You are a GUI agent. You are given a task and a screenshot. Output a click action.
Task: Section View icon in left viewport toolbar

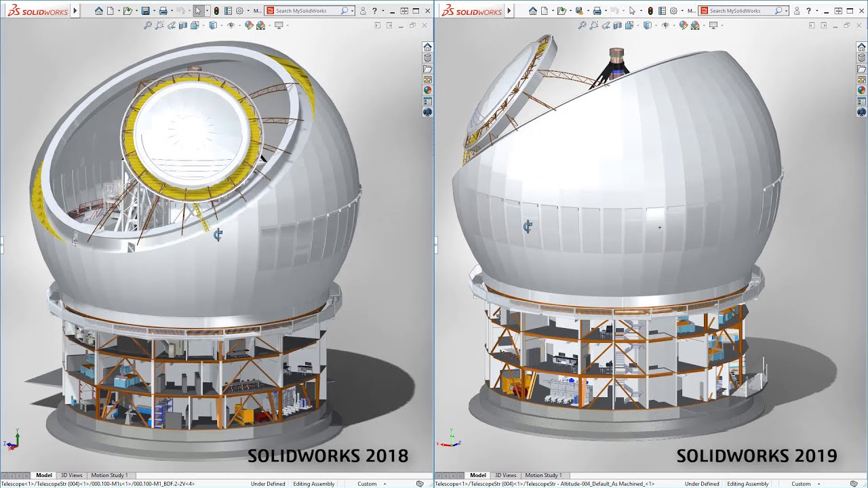(183, 25)
